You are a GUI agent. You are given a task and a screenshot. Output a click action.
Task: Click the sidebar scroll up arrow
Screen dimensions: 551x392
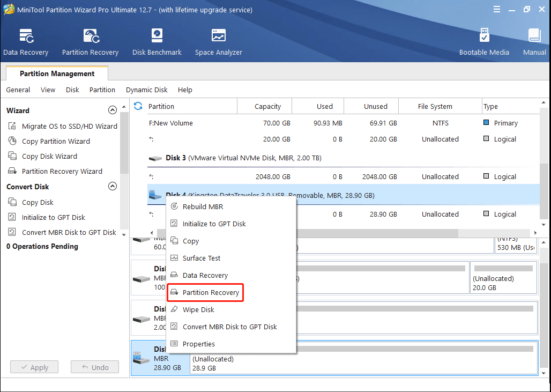(x=124, y=107)
